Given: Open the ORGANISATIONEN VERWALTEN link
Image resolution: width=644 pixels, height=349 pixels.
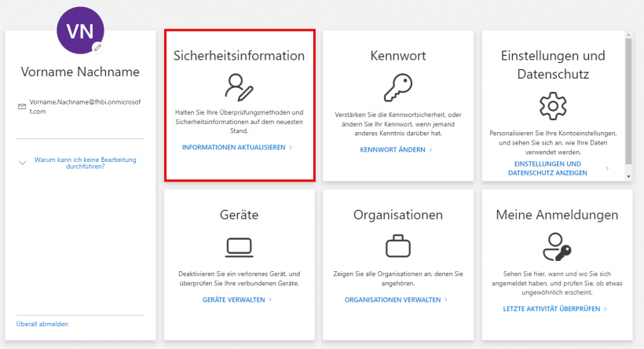Looking at the screenshot, I should click(x=392, y=299).
